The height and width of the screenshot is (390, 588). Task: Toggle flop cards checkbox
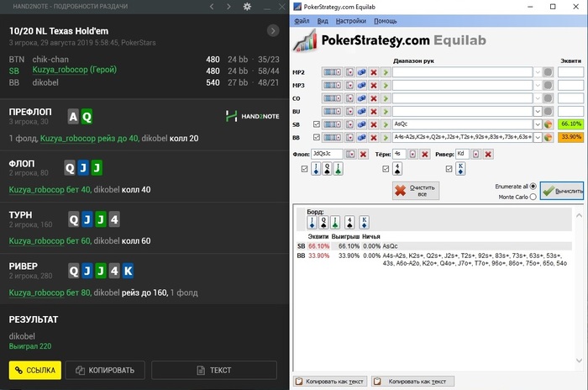[304, 169]
